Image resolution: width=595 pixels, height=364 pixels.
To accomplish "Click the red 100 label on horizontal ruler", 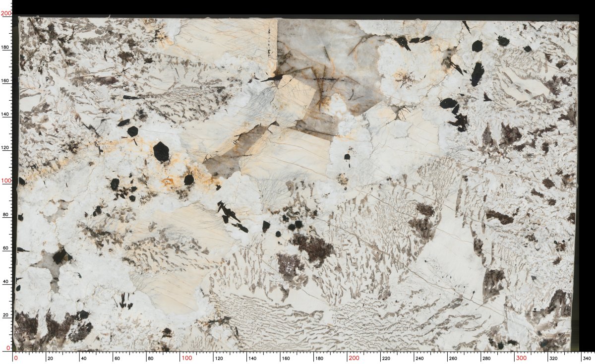I will coord(186,358).
